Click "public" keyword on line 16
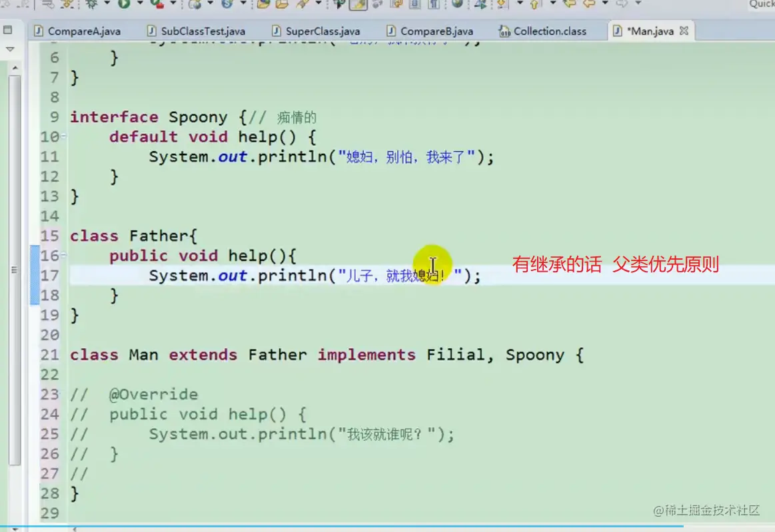775x532 pixels. point(139,256)
